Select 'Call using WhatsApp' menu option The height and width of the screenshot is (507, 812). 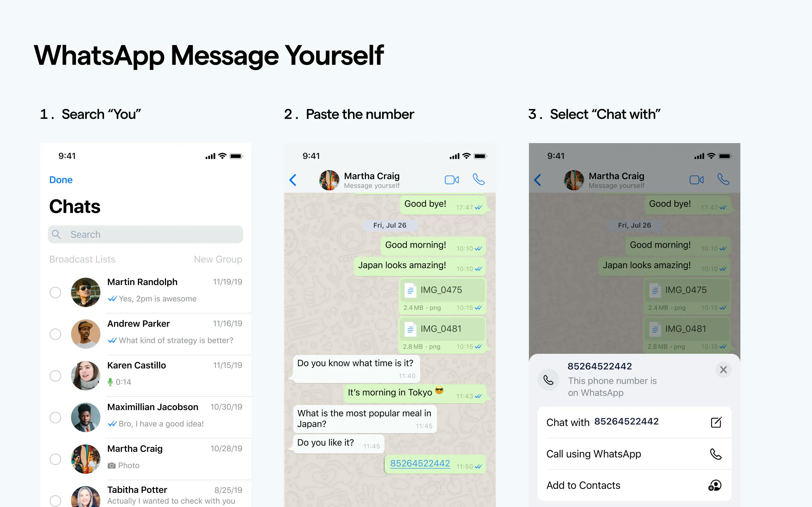633,453
